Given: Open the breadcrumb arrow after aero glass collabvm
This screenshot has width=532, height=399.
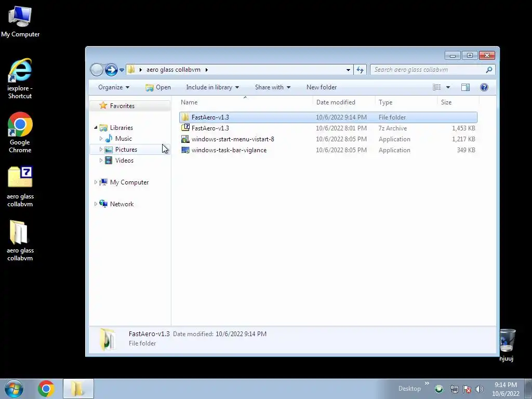Looking at the screenshot, I should (206, 70).
